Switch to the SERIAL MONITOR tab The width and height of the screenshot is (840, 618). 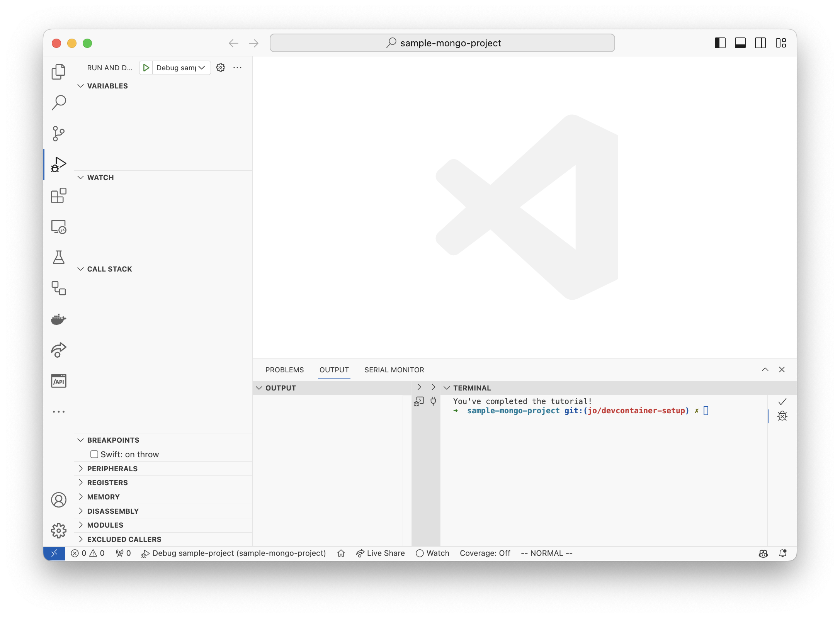pos(394,370)
